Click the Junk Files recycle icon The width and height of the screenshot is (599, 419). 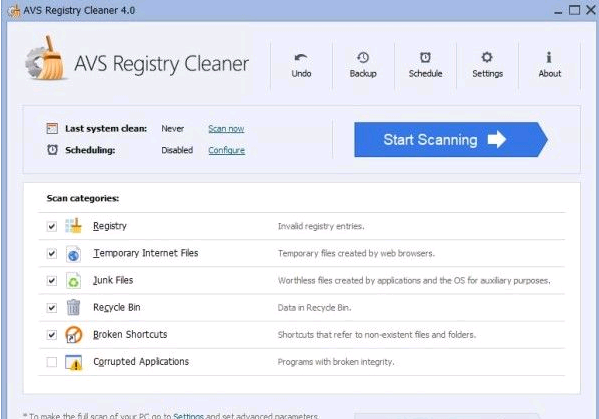[x=73, y=281]
